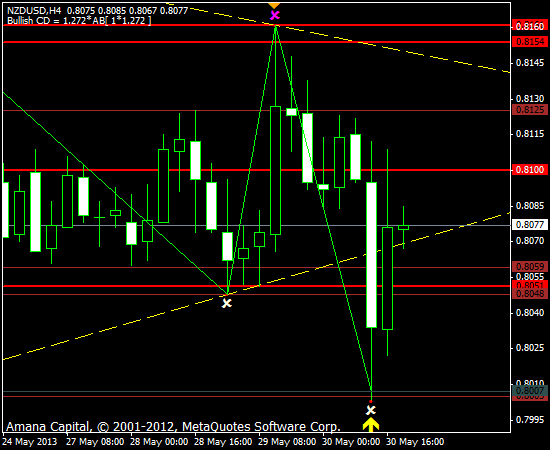The image size is (550, 450).
Task: Click the small red dot at 0.8005 low
Action: (x=371, y=402)
